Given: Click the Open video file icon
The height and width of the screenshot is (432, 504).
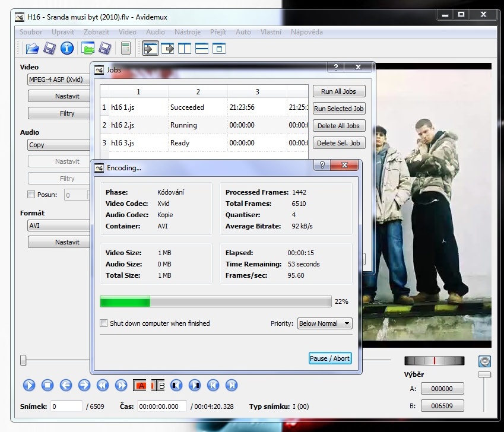Looking at the screenshot, I should (32, 49).
